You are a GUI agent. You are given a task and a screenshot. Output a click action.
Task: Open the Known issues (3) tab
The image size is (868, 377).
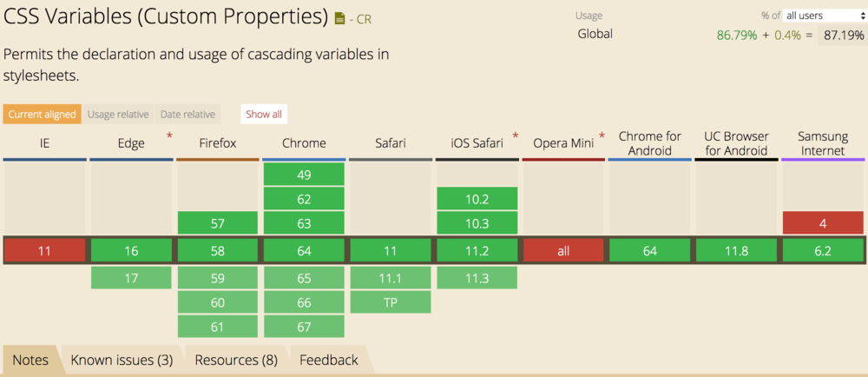(x=122, y=360)
